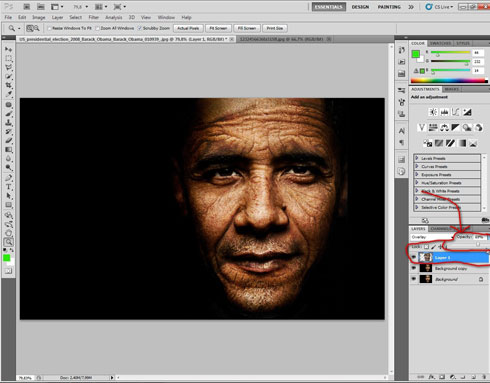Expand Hue/Saturation Presets
The height and width of the screenshot is (383, 490).
[417, 182]
